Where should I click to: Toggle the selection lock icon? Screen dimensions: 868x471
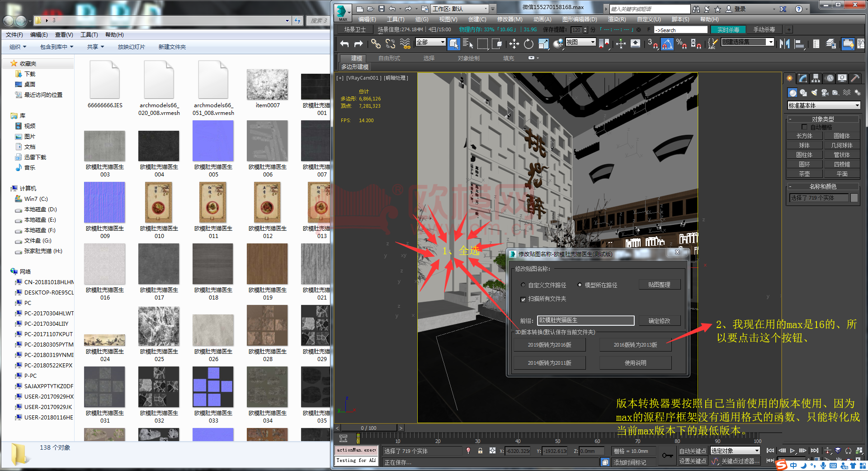(480, 451)
